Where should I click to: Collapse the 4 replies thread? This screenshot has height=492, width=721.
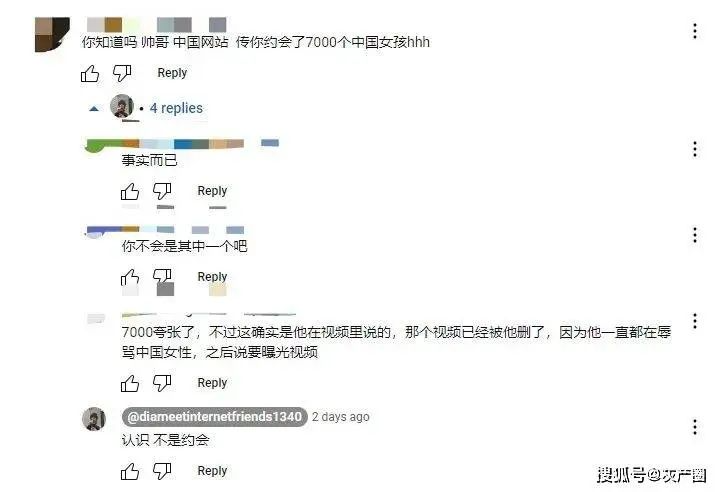pyautogui.click(x=94, y=109)
